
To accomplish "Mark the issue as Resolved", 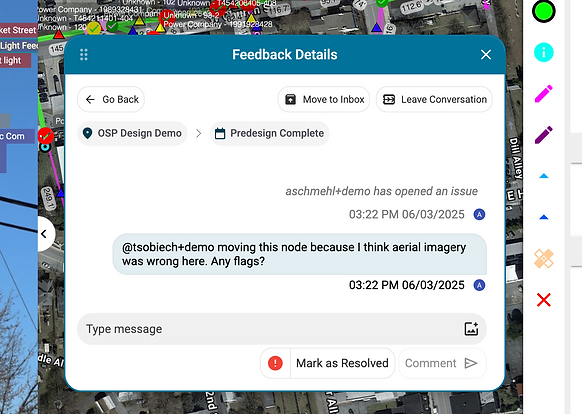I will (342, 363).
